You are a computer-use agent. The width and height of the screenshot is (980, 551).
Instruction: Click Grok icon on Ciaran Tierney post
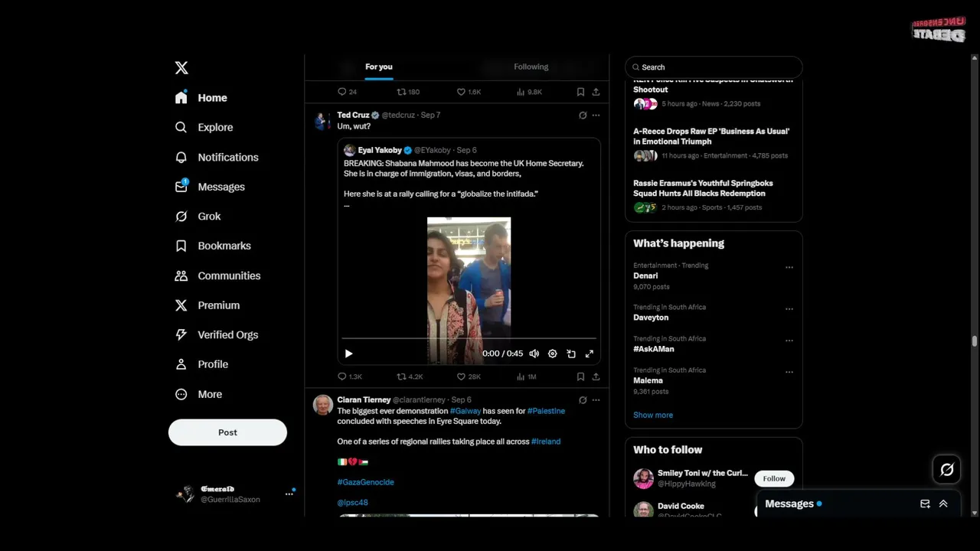583,400
